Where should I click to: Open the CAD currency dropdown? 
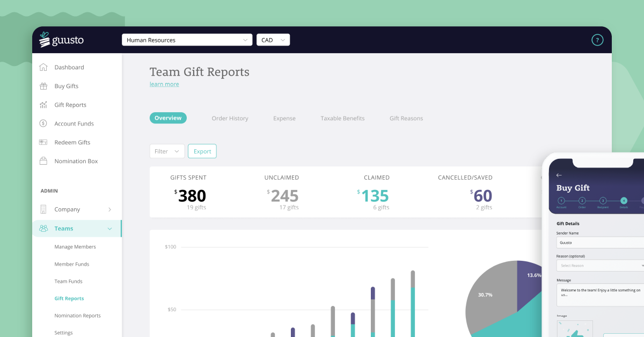click(273, 40)
